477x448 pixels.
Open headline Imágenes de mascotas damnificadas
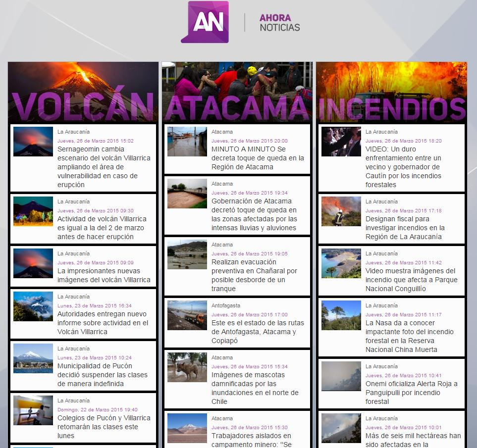tap(255, 388)
